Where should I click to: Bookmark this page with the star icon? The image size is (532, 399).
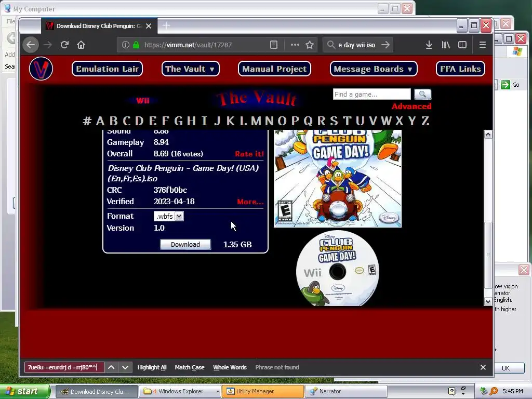pyautogui.click(x=310, y=45)
